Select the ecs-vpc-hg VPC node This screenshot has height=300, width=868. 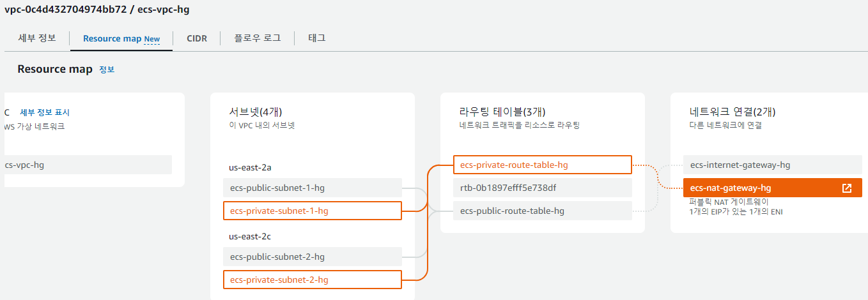[88, 165]
